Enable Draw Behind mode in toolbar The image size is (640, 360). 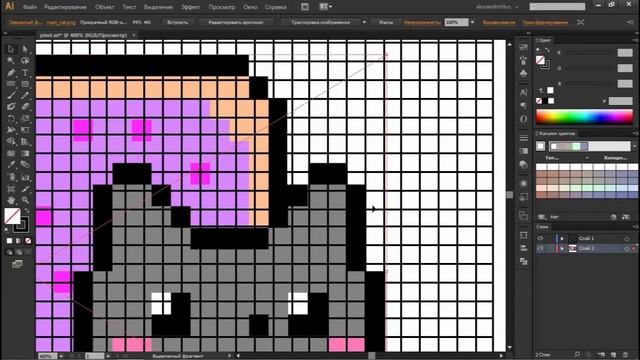(x=19, y=252)
